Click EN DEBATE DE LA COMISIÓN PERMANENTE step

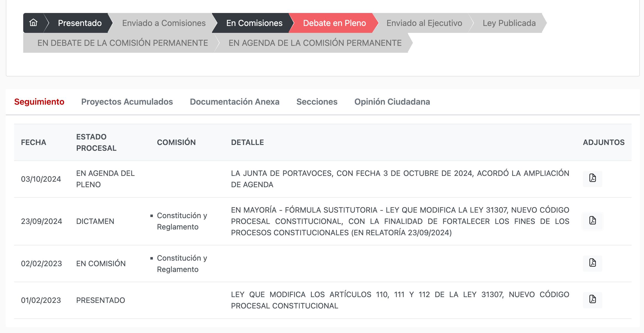pyautogui.click(x=122, y=43)
